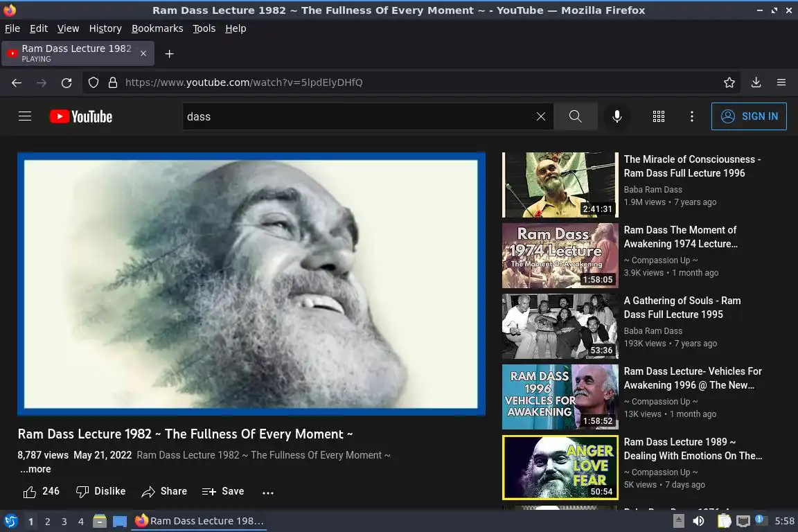This screenshot has width=798, height=532.
Task: Open YouTube settings three-dot menu
Action: pyautogui.click(x=691, y=116)
